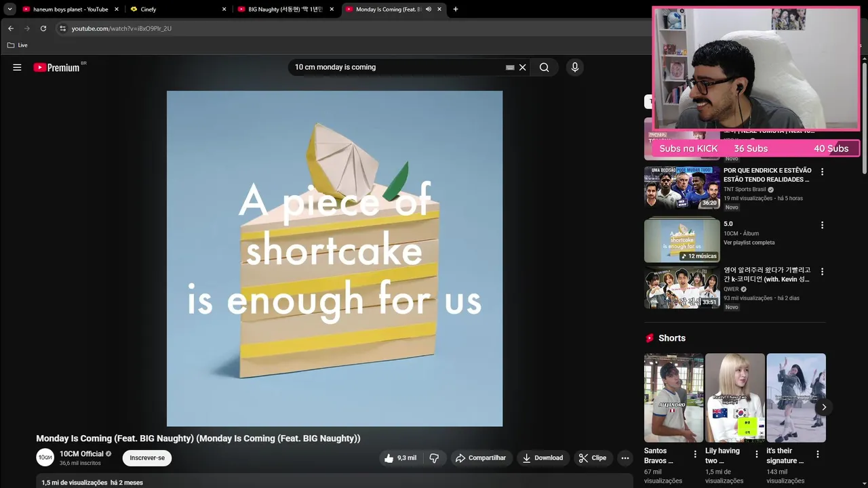Start voice search with microphone icon
This screenshot has height=488, width=868.
pos(574,67)
